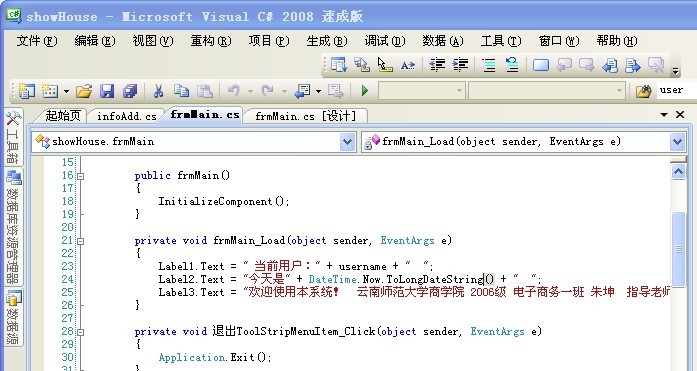Click the Add New Item icon

(x=50, y=91)
